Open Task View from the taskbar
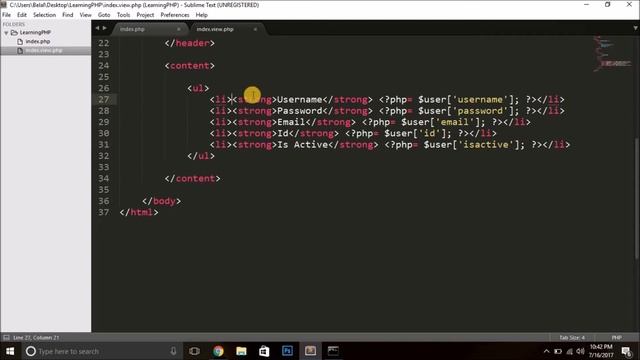Image resolution: width=640 pixels, height=360 pixels. tap(195, 351)
